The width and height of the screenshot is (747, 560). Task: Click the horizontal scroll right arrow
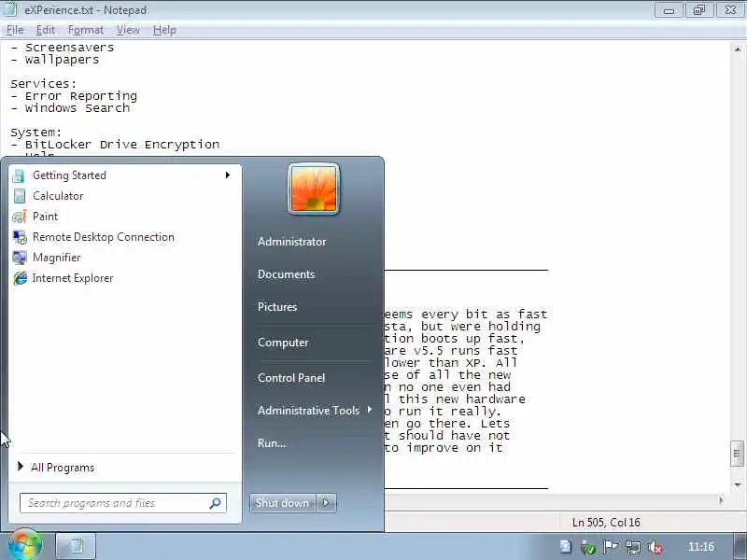tap(721, 500)
